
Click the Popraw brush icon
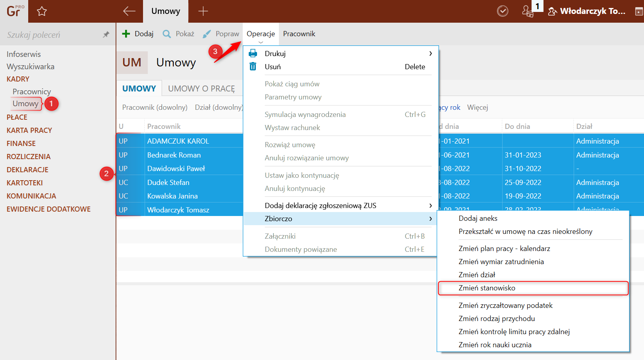point(207,34)
